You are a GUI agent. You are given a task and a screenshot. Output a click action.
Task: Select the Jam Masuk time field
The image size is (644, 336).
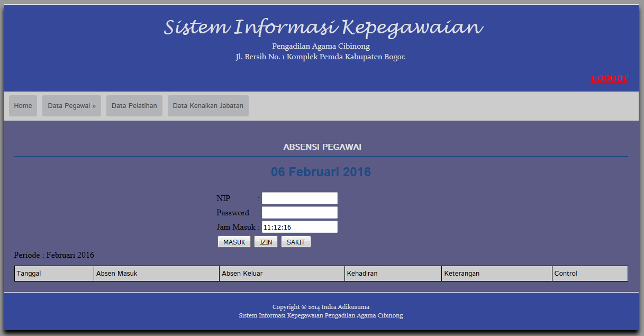coord(299,226)
